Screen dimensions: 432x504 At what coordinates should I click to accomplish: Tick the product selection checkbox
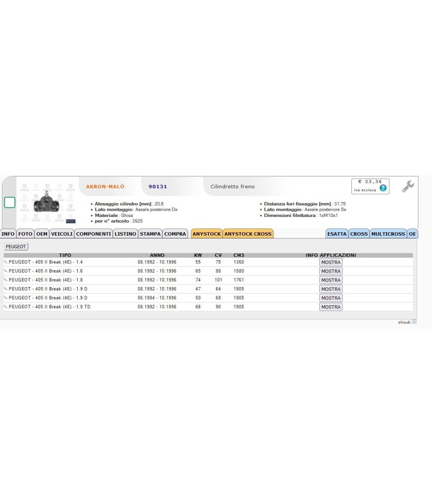click(10, 203)
